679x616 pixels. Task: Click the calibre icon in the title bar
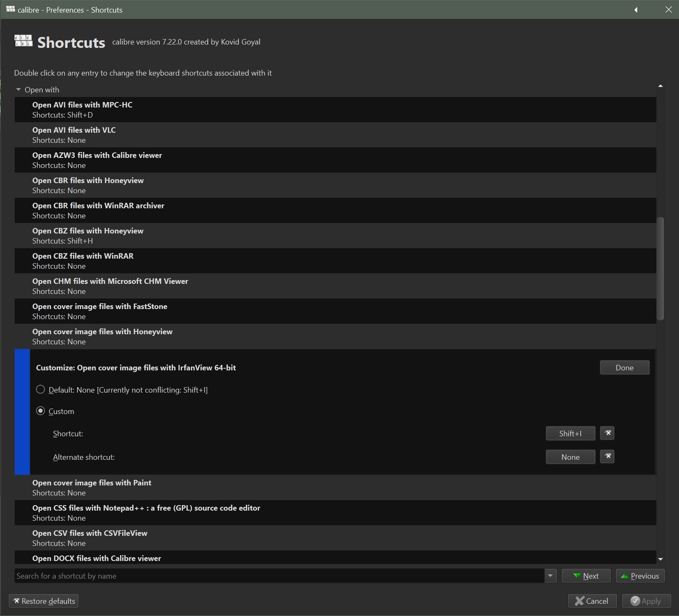pyautogui.click(x=10, y=9)
